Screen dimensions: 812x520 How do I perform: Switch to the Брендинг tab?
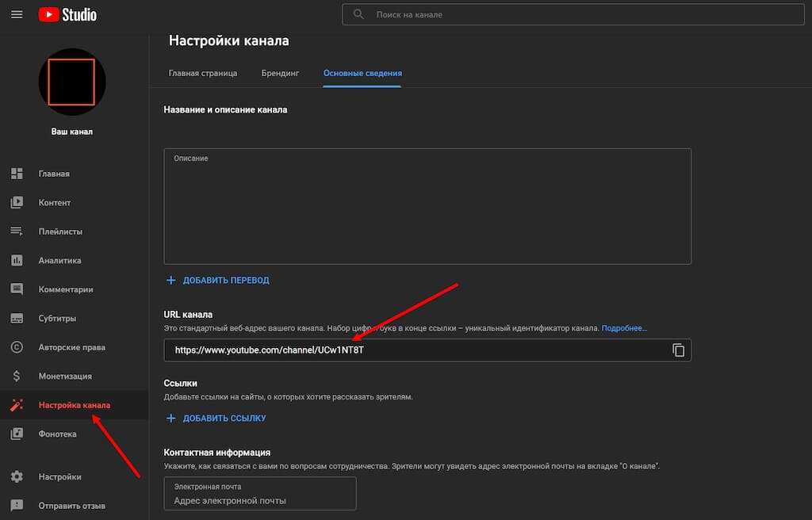(x=280, y=73)
